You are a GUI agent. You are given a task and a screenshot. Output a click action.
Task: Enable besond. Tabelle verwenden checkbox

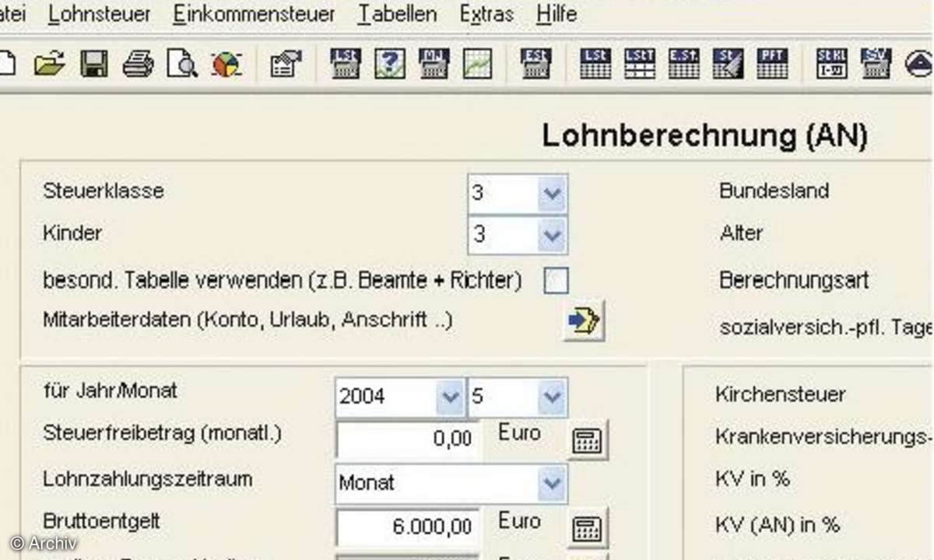coord(556,281)
